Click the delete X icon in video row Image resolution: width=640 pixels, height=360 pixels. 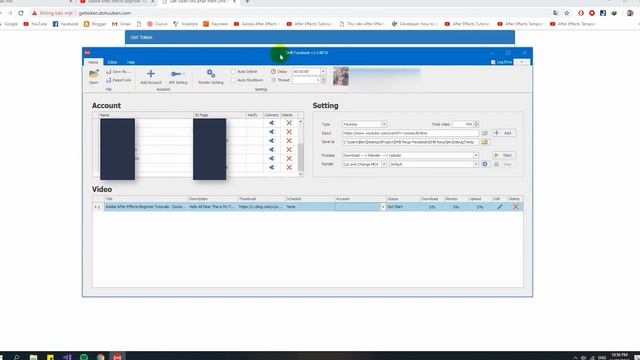[x=516, y=207]
